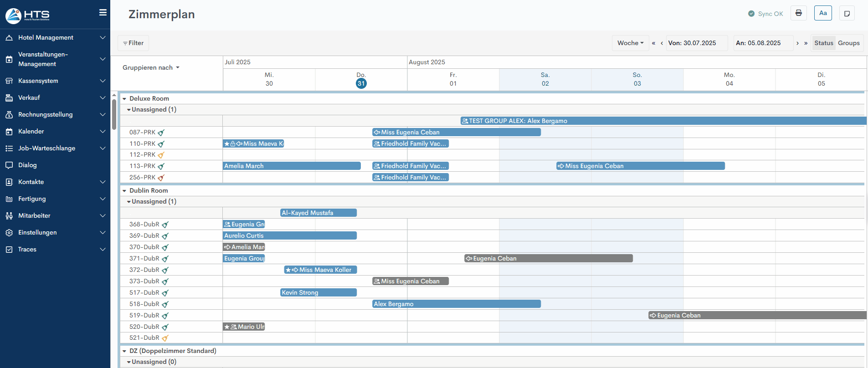The width and height of the screenshot is (868, 368).
Task: Click the broom icon next to 521-DubR
Action: (165, 338)
